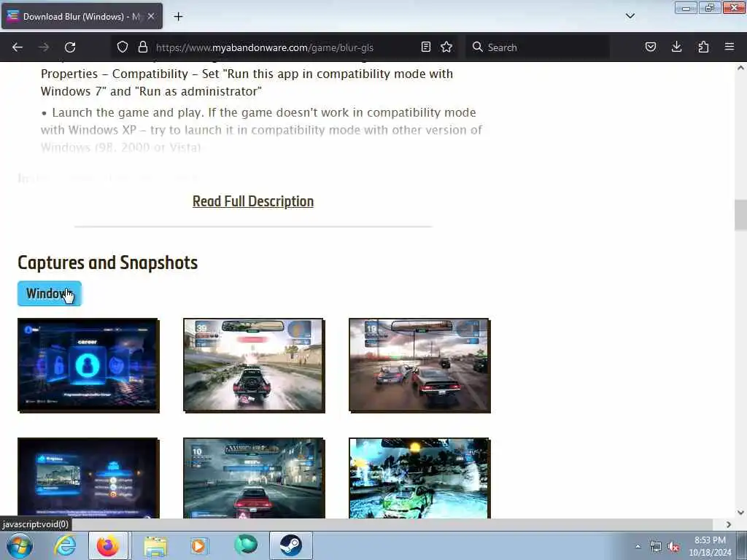Screen dimensions: 747x560
Task: Show hidden tray icons arrow
Action: pyautogui.click(x=638, y=547)
